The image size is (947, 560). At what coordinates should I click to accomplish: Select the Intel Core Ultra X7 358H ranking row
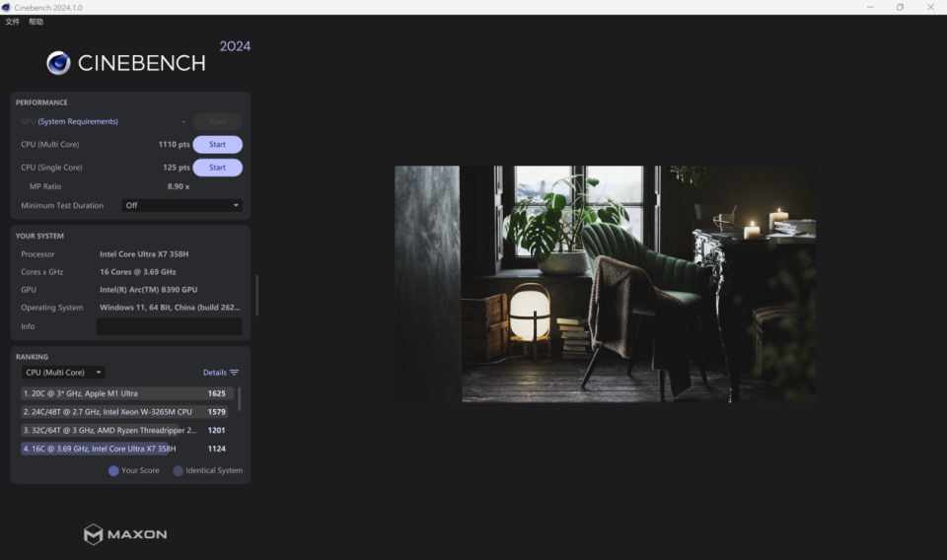(127, 449)
